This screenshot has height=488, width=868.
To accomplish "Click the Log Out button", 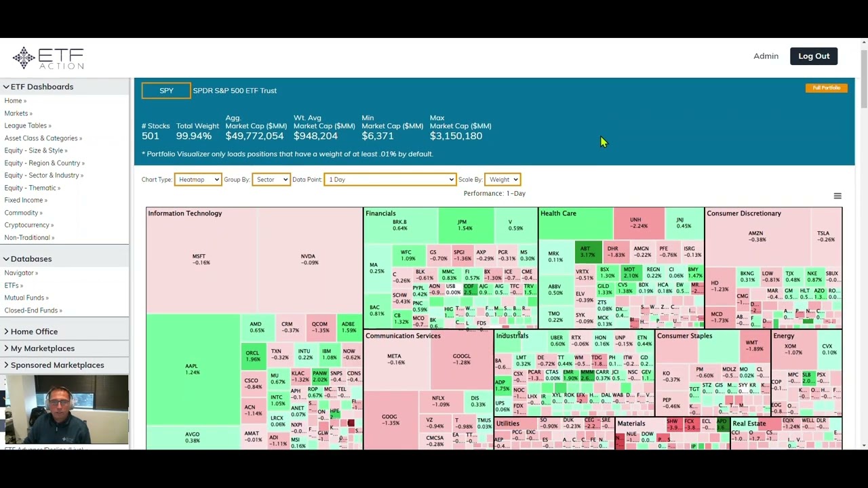I will [x=814, y=56].
